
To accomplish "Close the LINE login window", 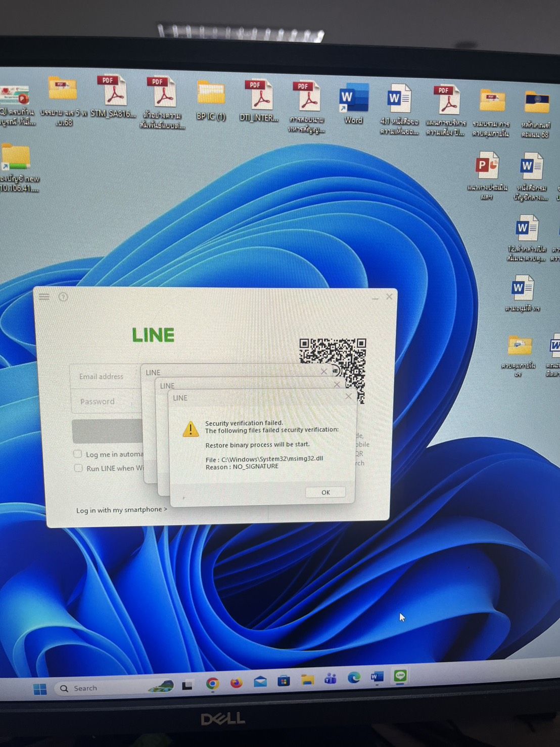I will 389,297.
